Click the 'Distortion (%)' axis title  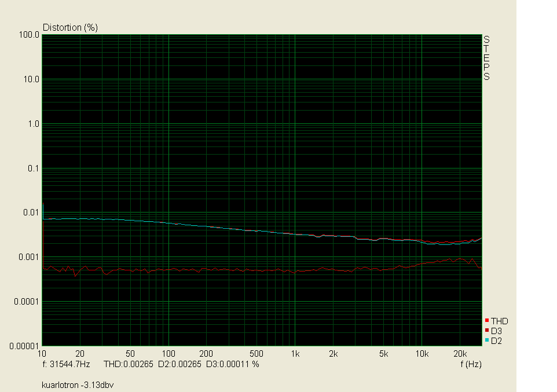70,27
